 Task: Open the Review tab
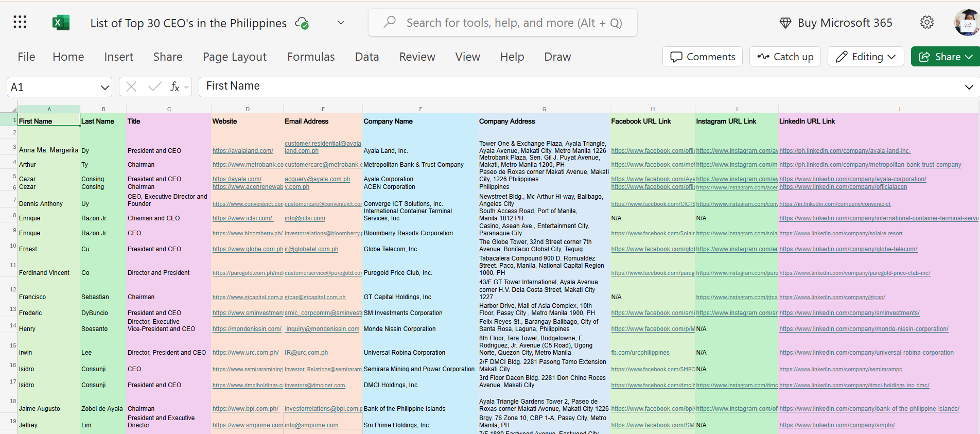click(417, 57)
